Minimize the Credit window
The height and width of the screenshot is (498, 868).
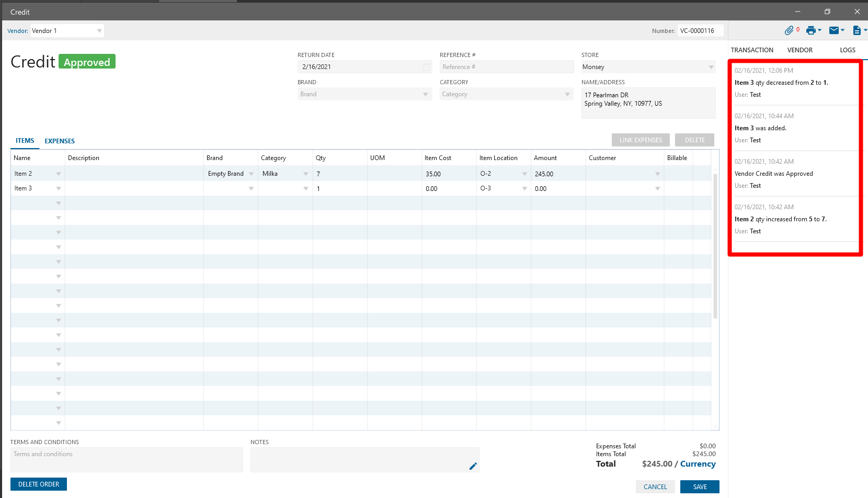coord(797,12)
